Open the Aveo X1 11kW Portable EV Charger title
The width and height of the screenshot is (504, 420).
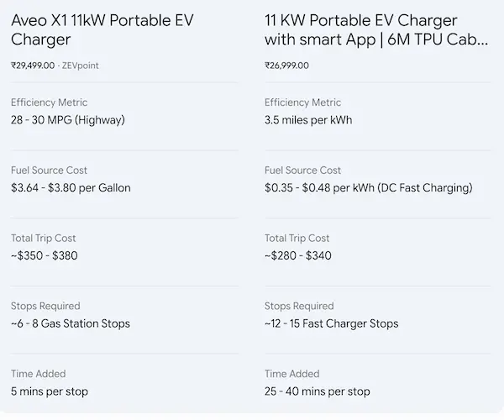pos(102,30)
